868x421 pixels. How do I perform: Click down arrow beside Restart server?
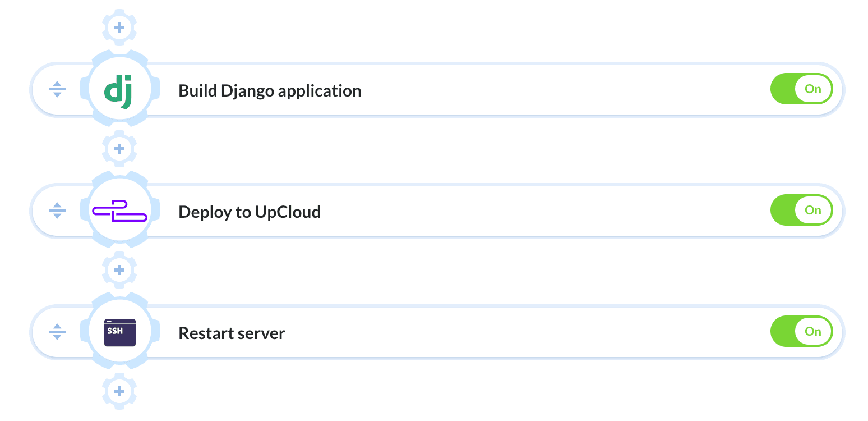tap(57, 337)
